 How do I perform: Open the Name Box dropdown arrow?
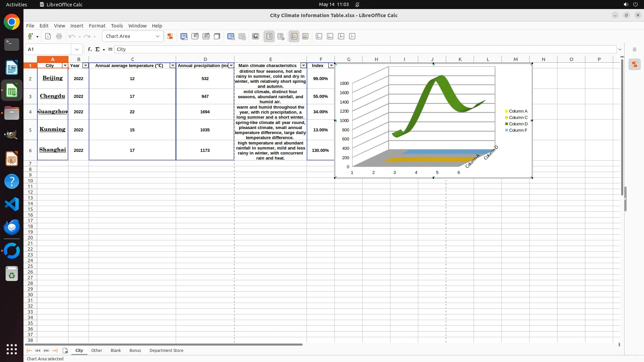click(77, 49)
